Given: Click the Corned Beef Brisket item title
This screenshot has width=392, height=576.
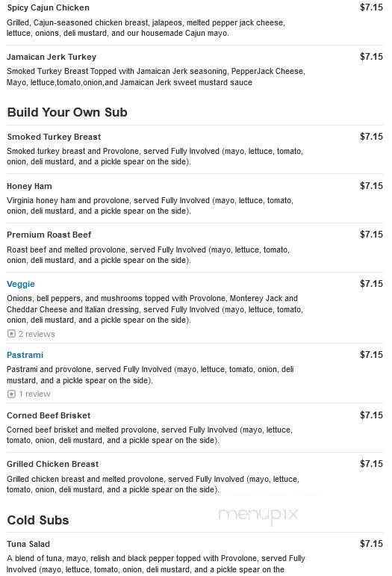Looking at the screenshot, I should pos(49,415).
